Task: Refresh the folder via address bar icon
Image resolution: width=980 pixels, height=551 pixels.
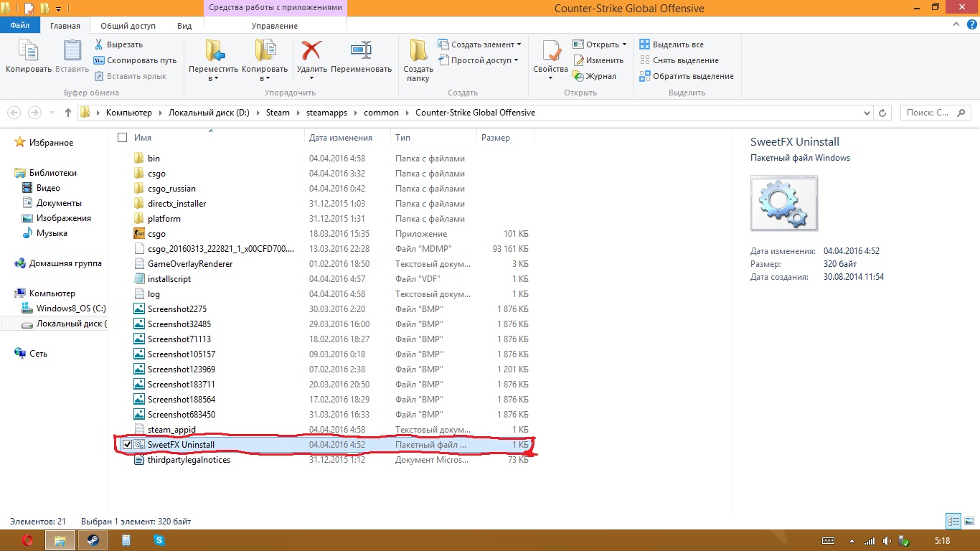Action: pos(885,113)
